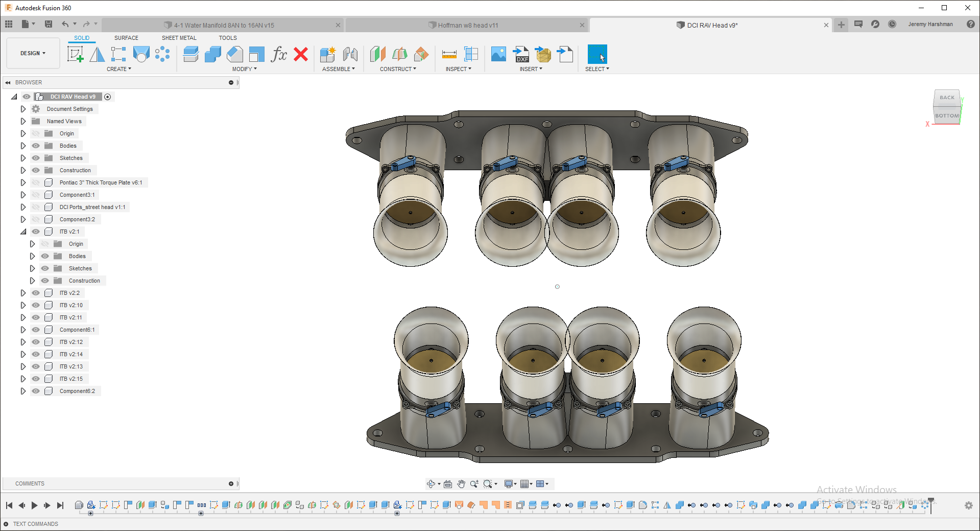Click the Insert DXF icon

coord(521,54)
